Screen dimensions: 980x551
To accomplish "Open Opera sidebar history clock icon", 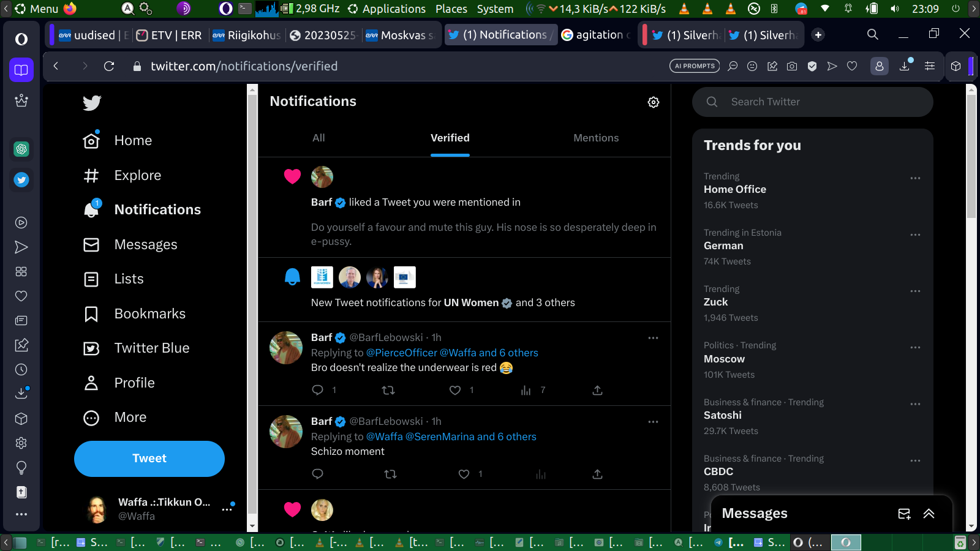I will tap(21, 369).
